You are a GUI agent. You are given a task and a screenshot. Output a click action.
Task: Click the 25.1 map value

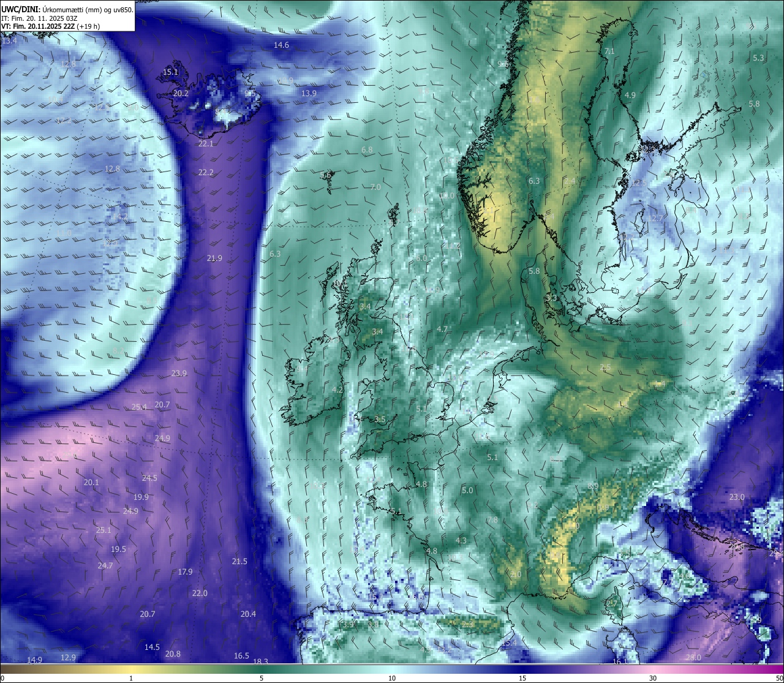click(x=104, y=530)
